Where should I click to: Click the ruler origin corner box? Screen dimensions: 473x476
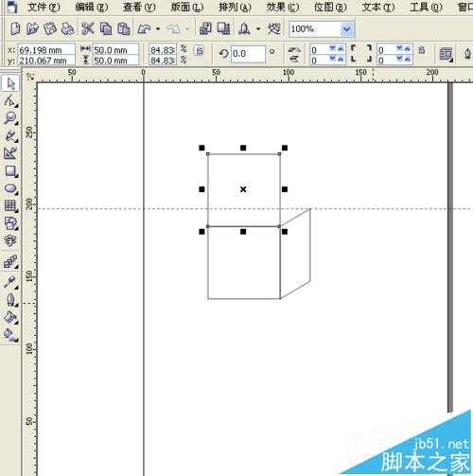tap(30, 76)
